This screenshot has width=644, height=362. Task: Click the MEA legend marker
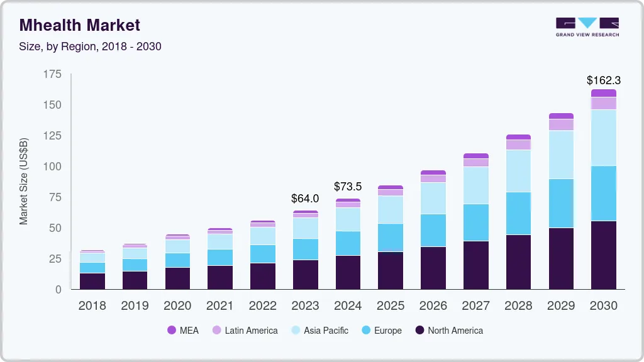172,331
